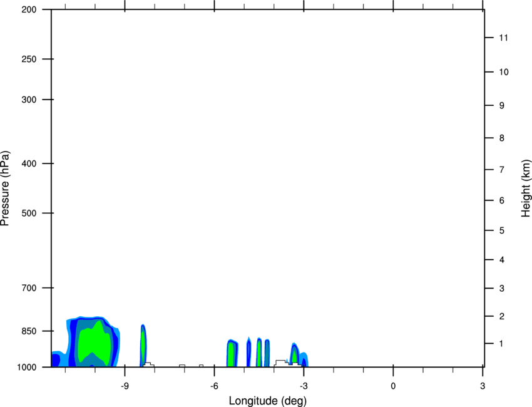Select the 700 pressure tick label
The image size is (532, 407).
[29, 288]
